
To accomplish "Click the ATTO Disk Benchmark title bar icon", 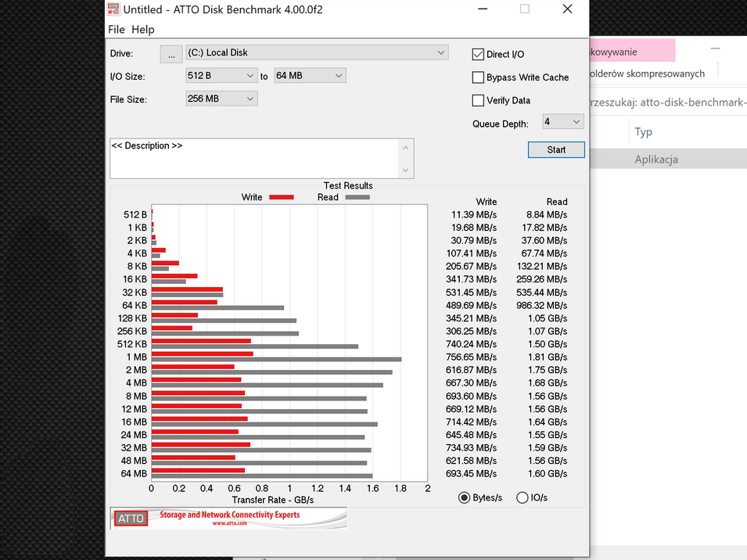I will pos(113,9).
